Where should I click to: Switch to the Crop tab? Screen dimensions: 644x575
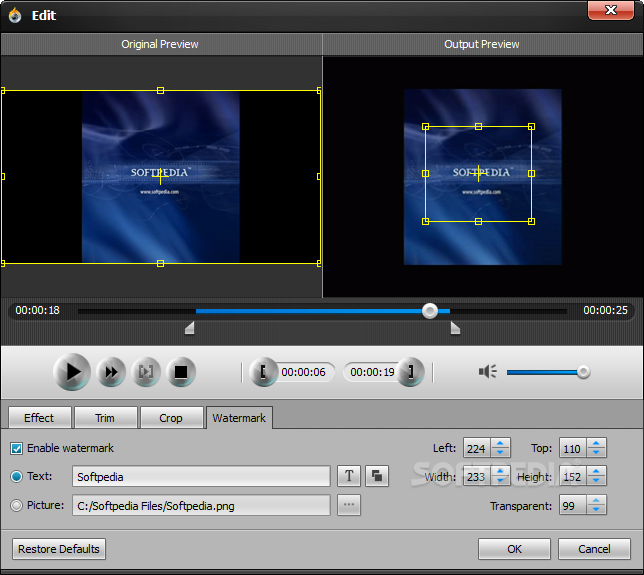[171, 418]
